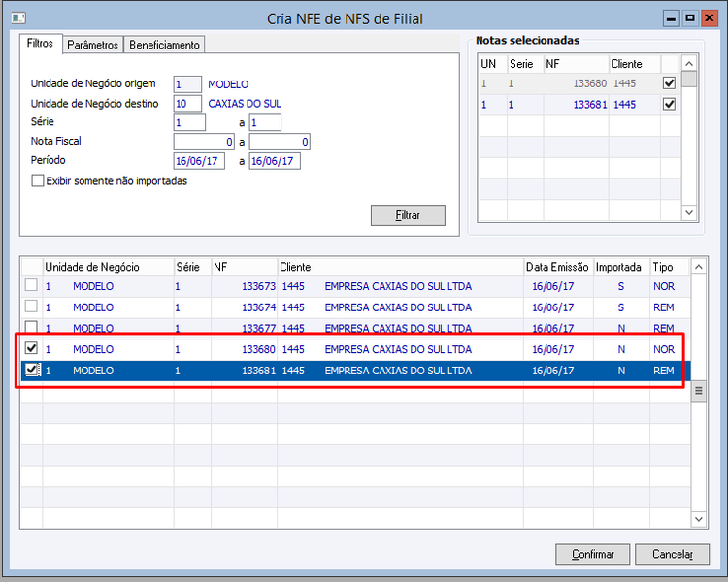Click Unidade de Negócio destino field
The image size is (728, 582).
[x=187, y=104]
